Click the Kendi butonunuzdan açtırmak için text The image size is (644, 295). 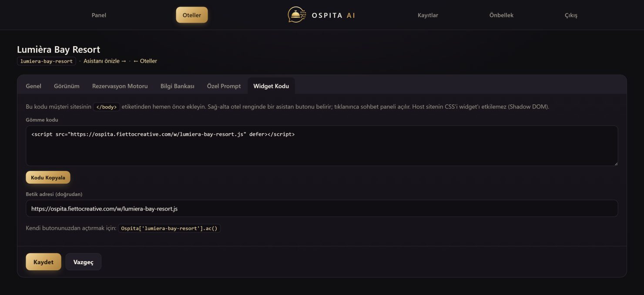pyautogui.click(x=71, y=228)
